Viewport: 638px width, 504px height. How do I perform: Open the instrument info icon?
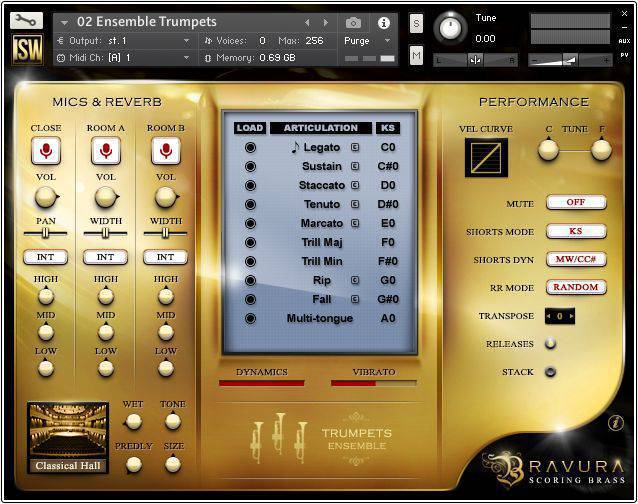(x=383, y=22)
